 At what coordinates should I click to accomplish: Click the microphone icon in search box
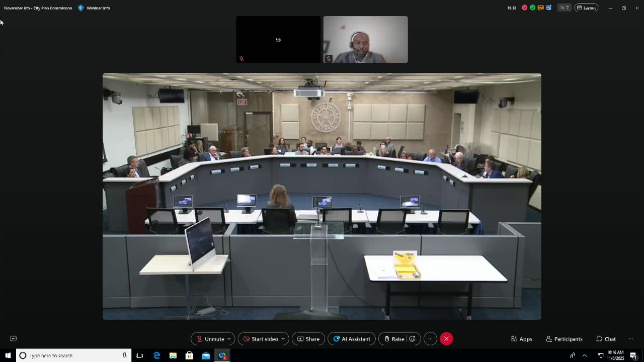tap(124, 355)
